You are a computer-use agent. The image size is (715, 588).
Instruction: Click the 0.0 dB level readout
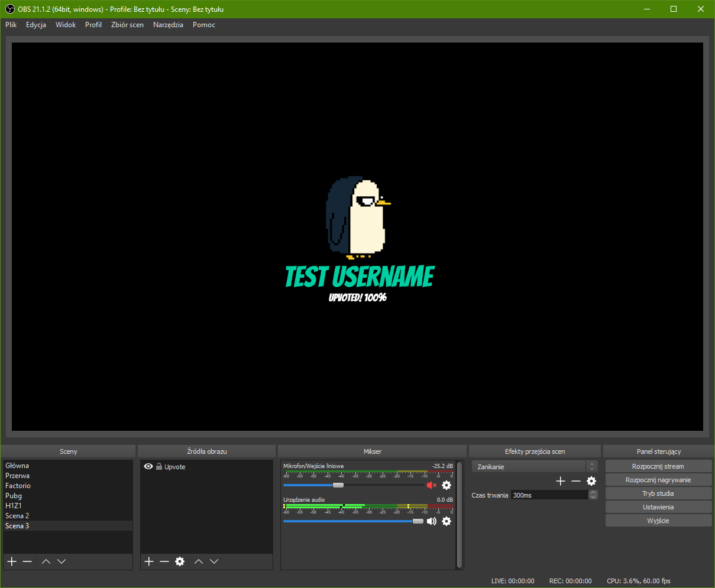(445, 500)
